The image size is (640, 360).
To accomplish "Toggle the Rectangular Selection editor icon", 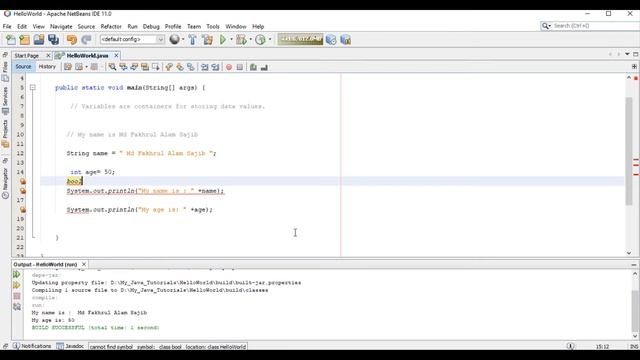I will (156, 67).
